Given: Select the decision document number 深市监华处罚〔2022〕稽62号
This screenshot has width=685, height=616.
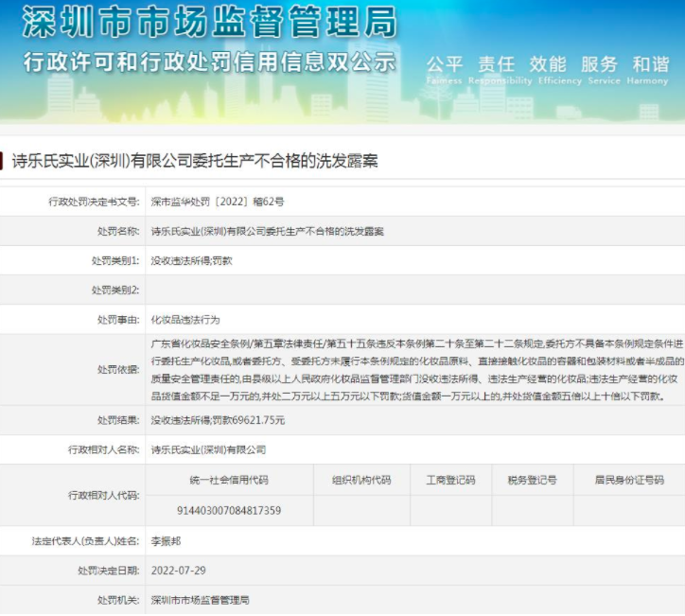Looking at the screenshot, I should [218, 202].
